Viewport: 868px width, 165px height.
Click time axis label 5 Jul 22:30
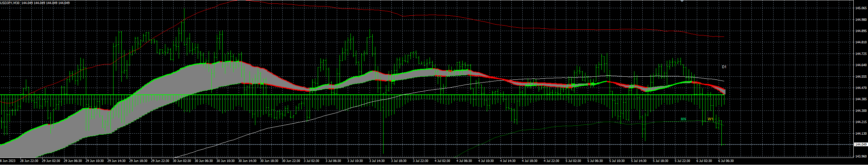pos(683,161)
